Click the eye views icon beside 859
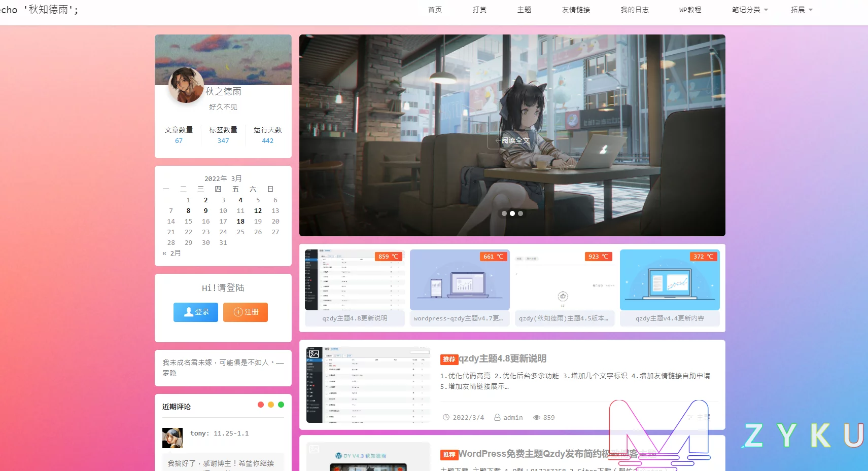The height and width of the screenshot is (471, 868). tap(536, 417)
